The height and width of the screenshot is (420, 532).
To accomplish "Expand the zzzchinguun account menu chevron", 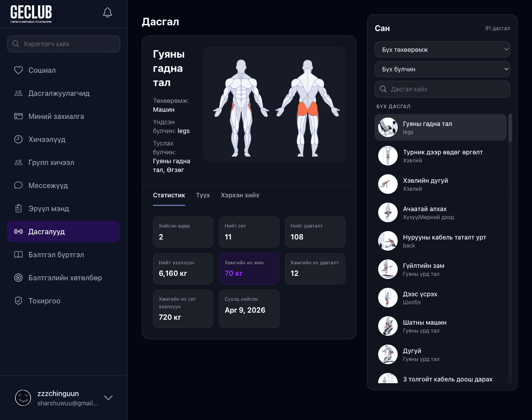I will tap(108, 397).
